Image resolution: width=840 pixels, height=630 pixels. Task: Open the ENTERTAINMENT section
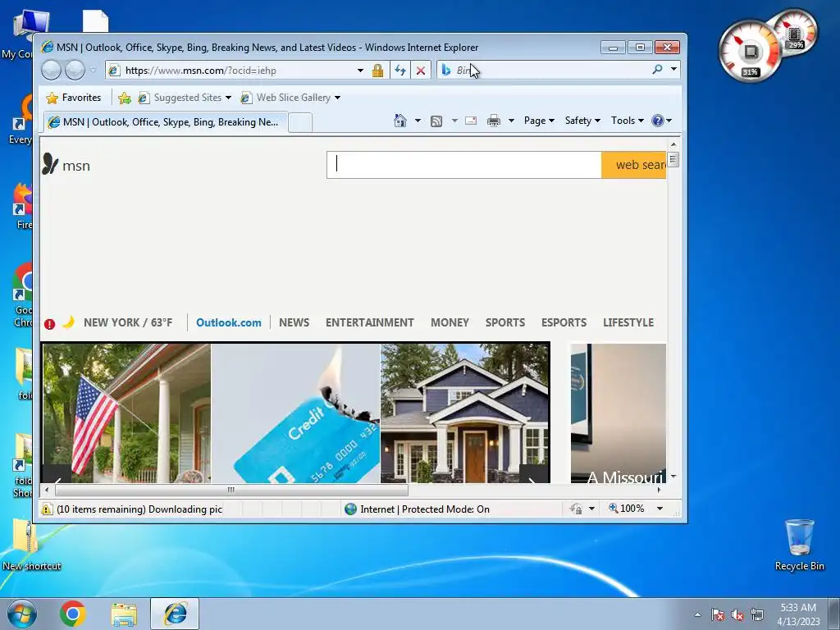tap(370, 322)
